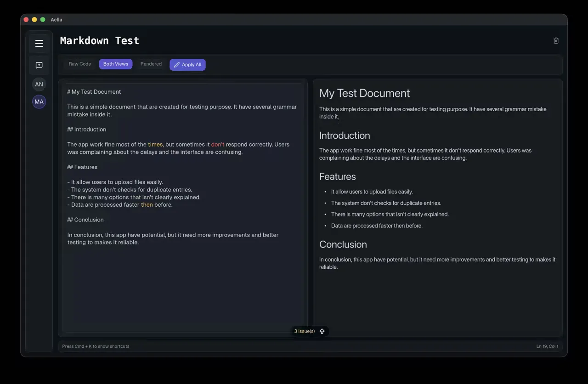Click the highlighted word 'times'
Screen dimensions: 588x384
click(x=155, y=144)
